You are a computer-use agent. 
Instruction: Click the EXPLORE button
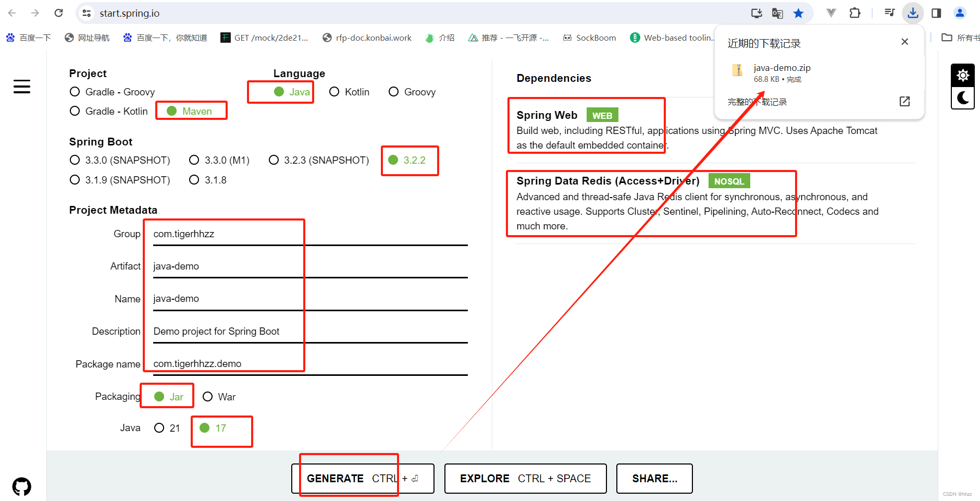click(x=525, y=479)
